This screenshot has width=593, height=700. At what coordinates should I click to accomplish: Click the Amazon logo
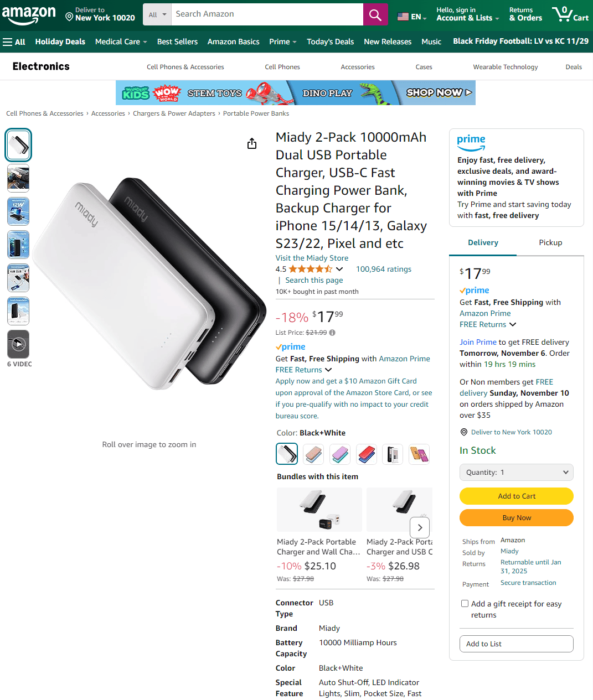coord(29,14)
